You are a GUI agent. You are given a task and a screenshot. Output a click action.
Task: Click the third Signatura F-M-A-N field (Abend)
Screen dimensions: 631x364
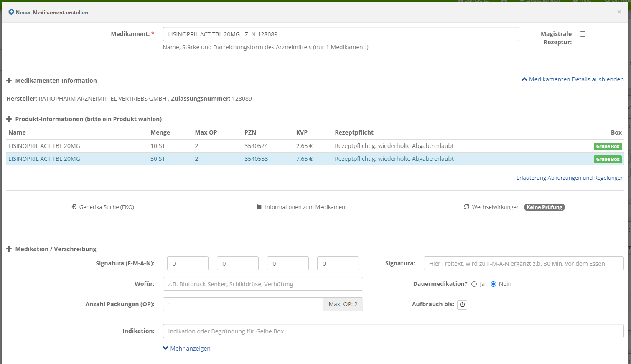click(x=288, y=263)
